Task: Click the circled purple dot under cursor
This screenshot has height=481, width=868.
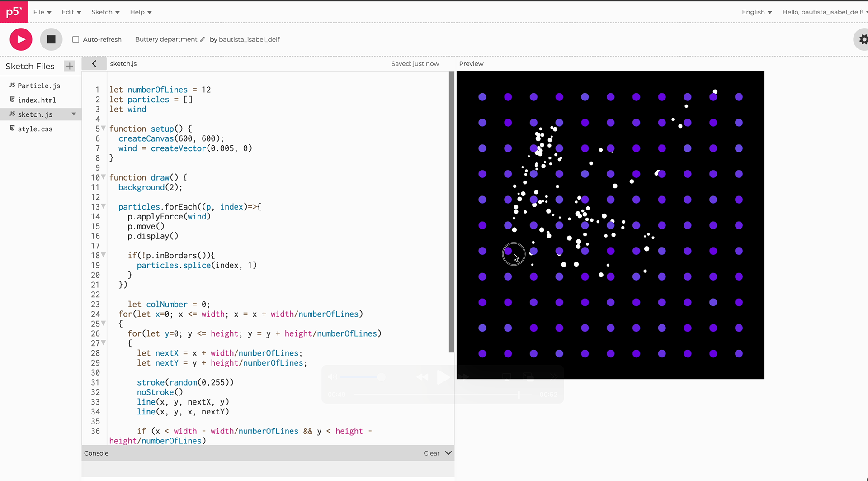Action: tap(508, 251)
